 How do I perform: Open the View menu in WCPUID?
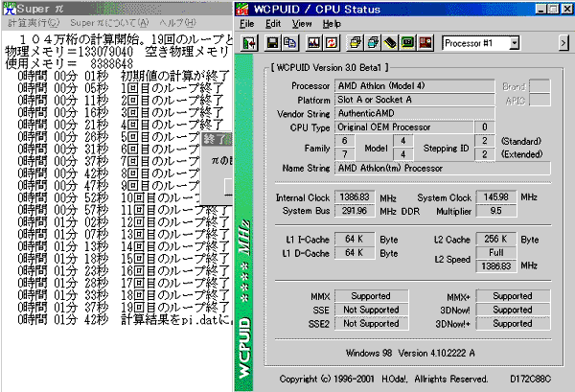(302, 24)
